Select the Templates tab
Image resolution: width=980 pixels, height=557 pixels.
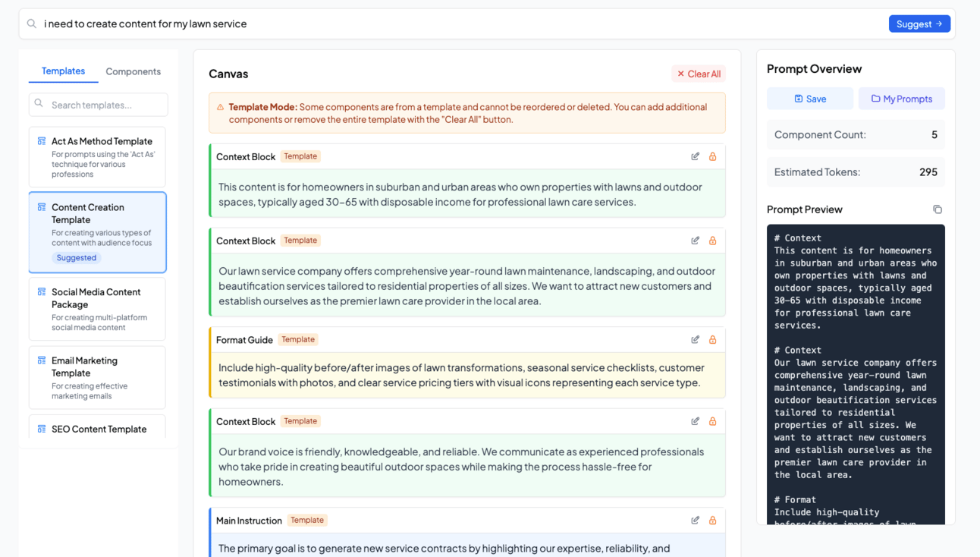[x=63, y=71]
